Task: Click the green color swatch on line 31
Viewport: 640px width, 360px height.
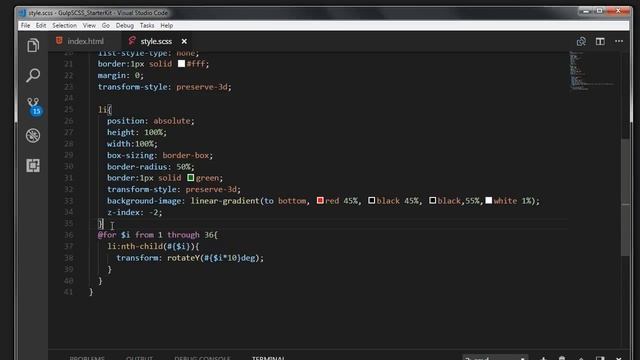Action: pyautogui.click(x=191, y=178)
